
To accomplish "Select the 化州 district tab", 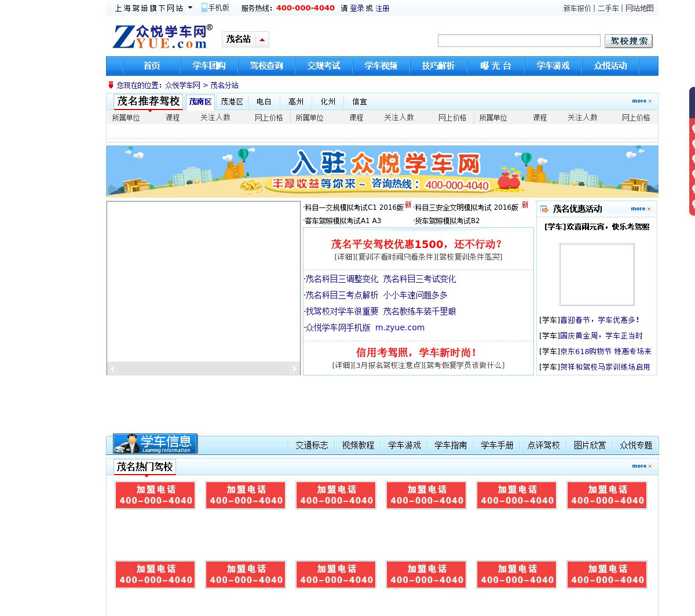I will 328,101.
